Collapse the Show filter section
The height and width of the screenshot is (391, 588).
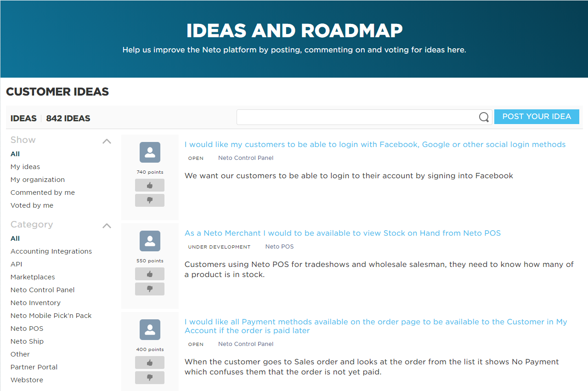[107, 141]
